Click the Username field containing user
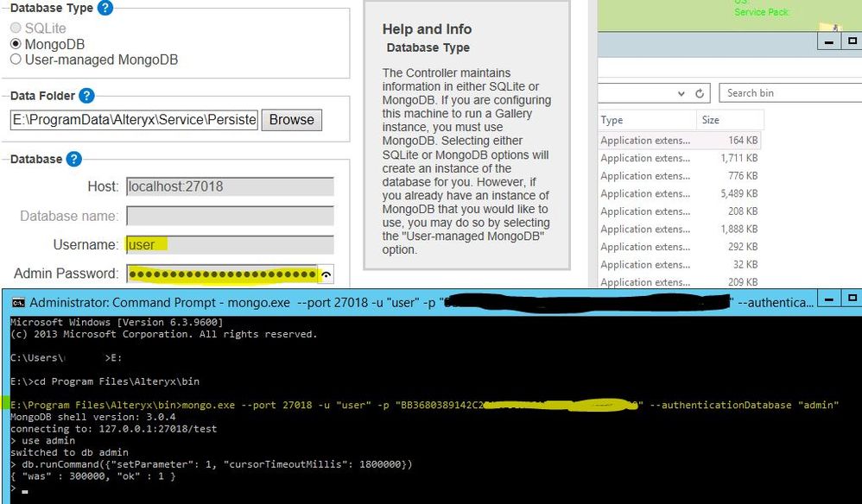Image resolution: width=862 pixels, height=504 pixels. point(230,245)
